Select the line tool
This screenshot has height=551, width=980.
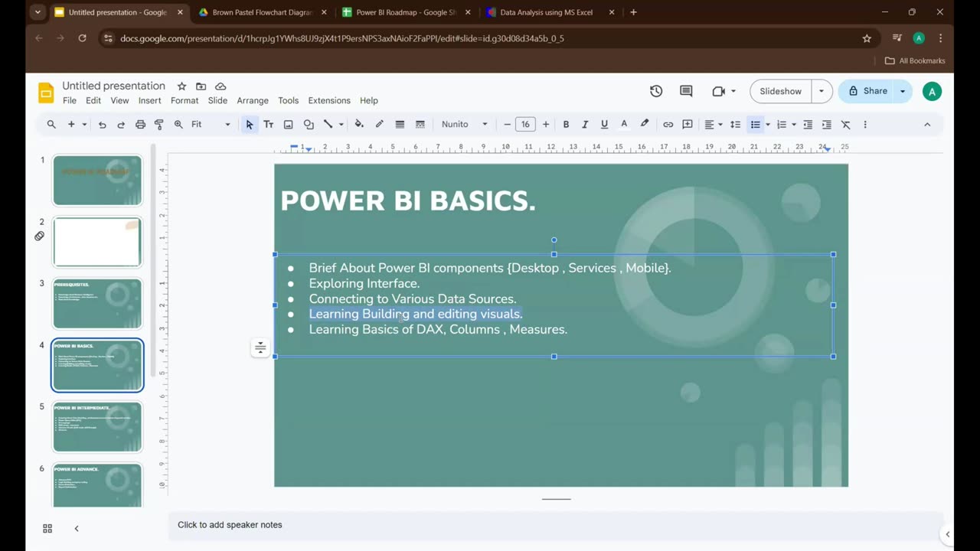click(328, 124)
